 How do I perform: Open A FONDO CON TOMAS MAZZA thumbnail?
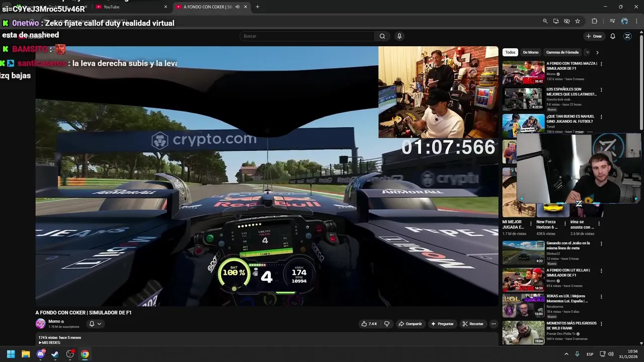click(523, 72)
